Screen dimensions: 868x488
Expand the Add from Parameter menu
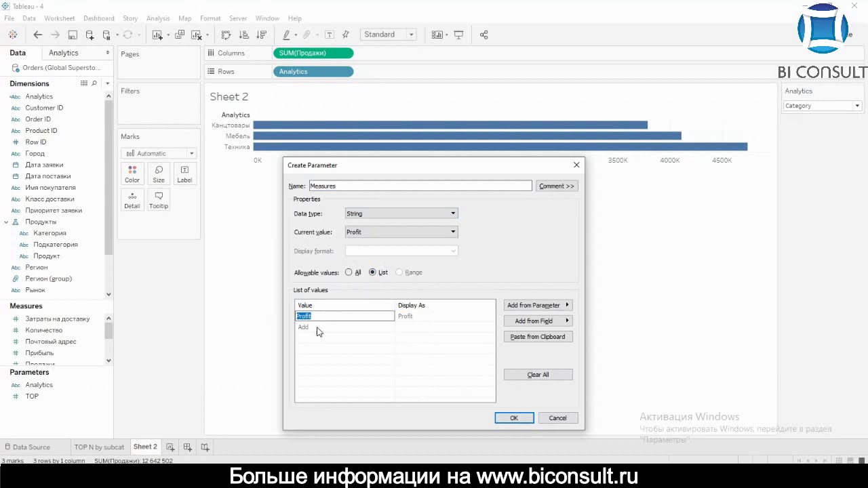[x=538, y=306]
